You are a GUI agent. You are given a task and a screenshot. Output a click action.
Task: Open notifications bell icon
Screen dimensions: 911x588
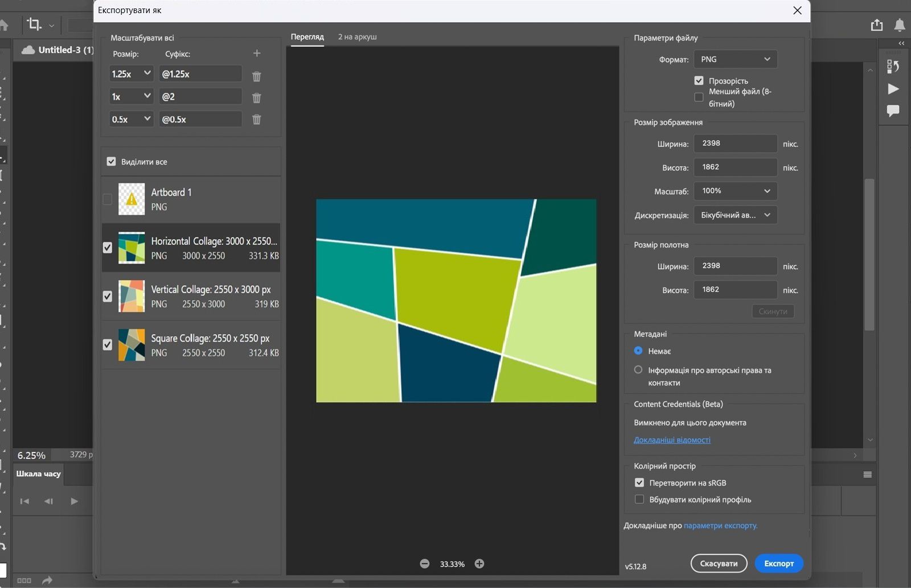[x=900, y=25]
